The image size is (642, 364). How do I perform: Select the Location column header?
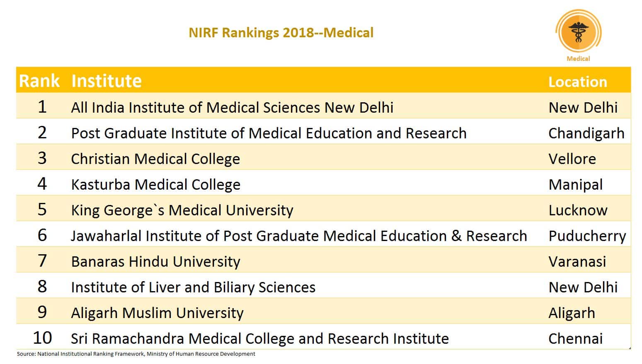(577, 82)
